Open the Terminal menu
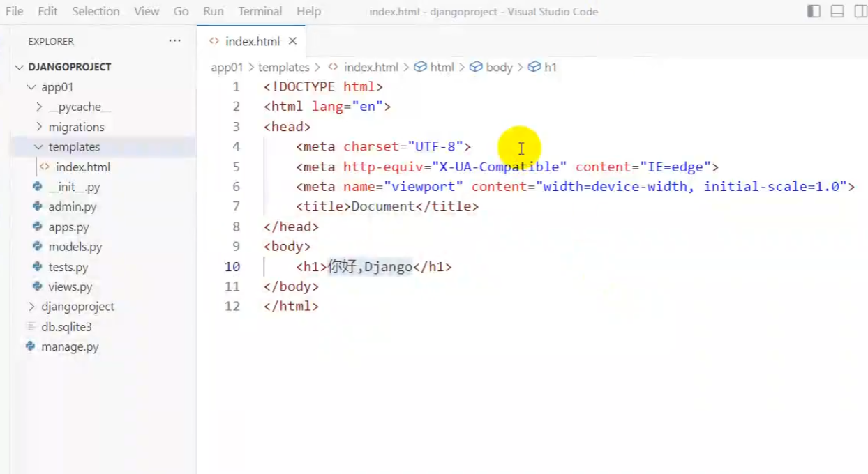The image size is (868, 474). click(x=260, y=11)
